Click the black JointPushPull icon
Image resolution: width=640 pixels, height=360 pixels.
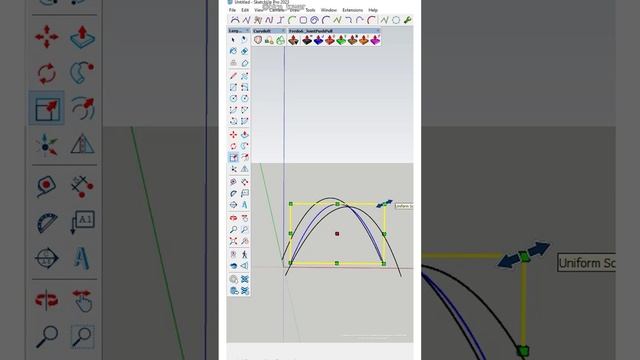coord(307,40)
